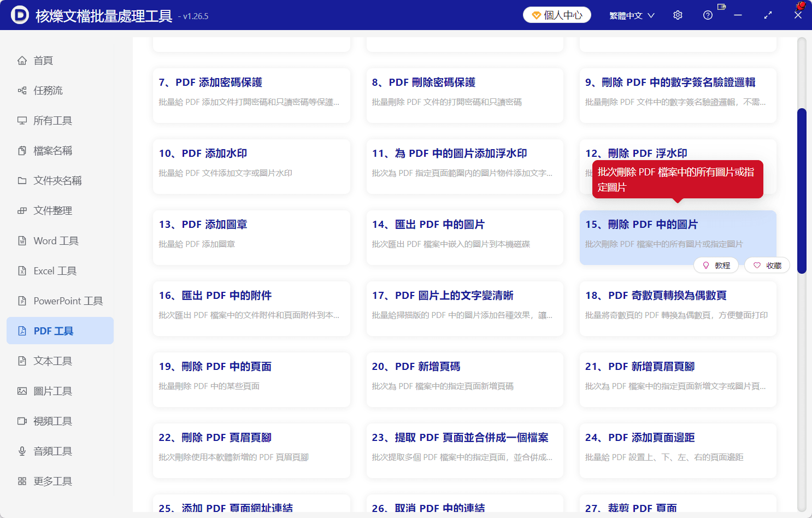The width and height of the screenshot is (812, 518).
Task: Open tool 11 為 PDF 中的圖片添加浮水印
Action: [464, 167]
